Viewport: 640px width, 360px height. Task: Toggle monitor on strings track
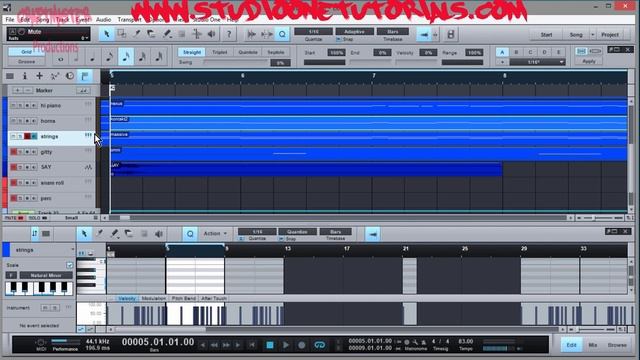[x=34, y=136]
